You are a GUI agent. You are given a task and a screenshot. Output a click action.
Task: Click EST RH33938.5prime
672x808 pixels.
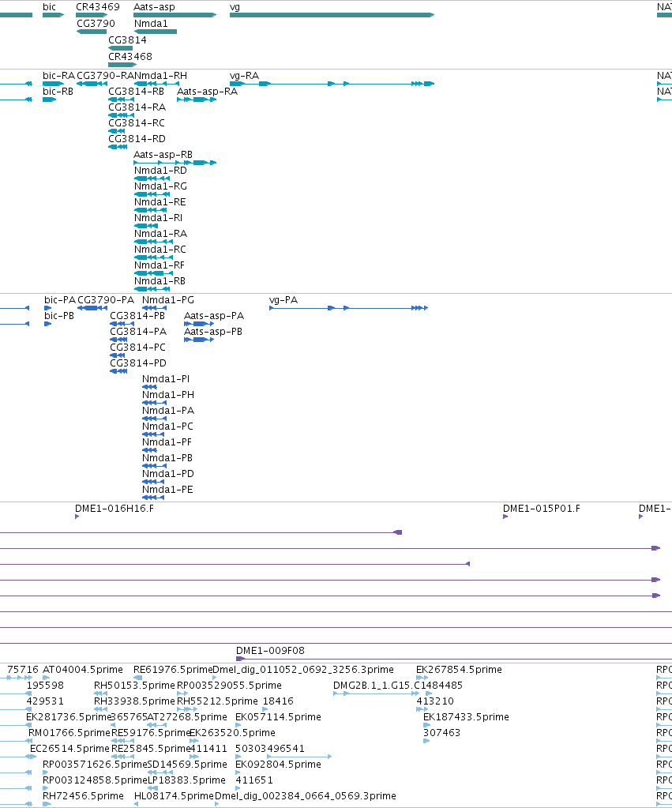pyautogui.click(x=134, y=701)
